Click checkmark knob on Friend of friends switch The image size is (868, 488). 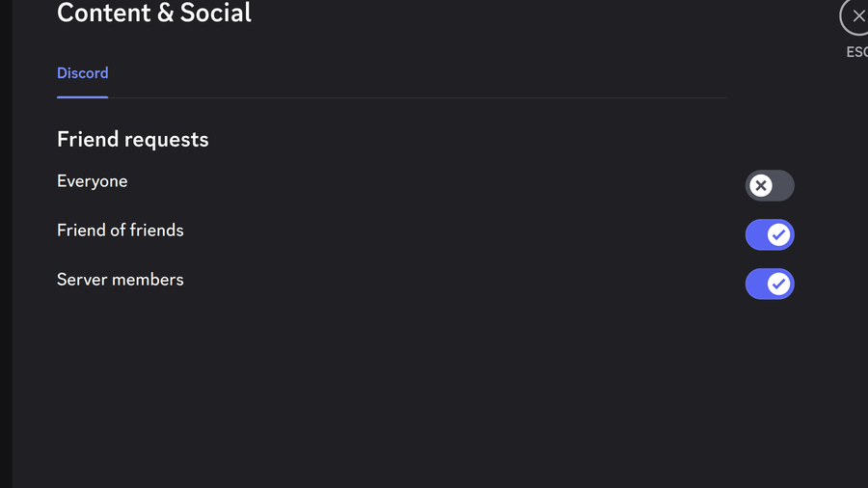[778, 234]
